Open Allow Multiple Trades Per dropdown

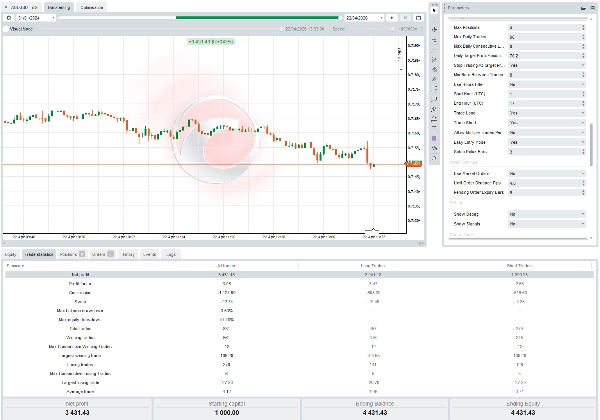point(547,133)
